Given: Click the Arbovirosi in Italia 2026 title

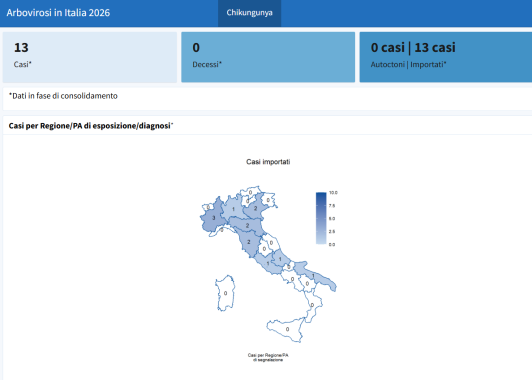Looking at the screenshot, I should click(x=58, y=13).
